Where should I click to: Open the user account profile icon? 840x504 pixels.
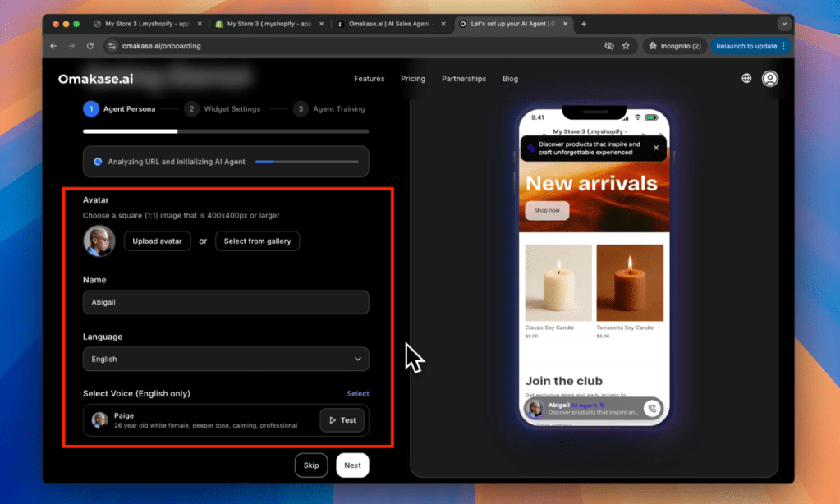pos(769,79)
